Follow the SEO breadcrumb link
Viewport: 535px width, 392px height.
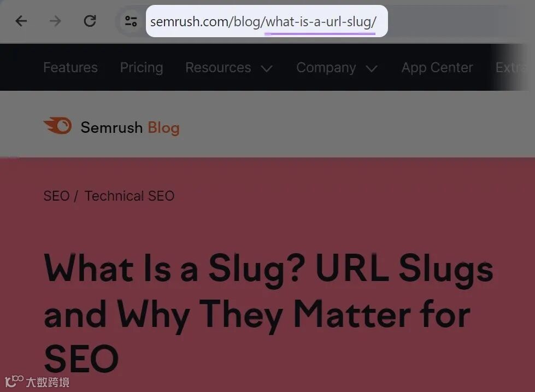click(57, 196)
